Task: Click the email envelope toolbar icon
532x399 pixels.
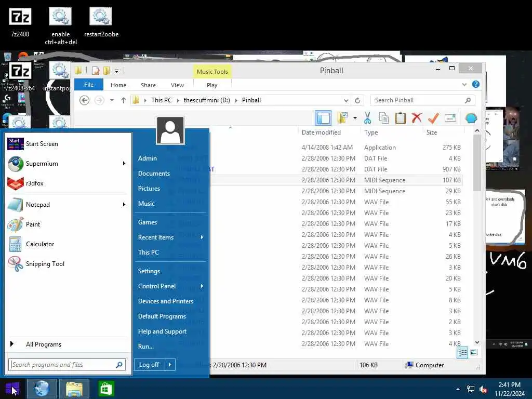Action: pos(450,118)
